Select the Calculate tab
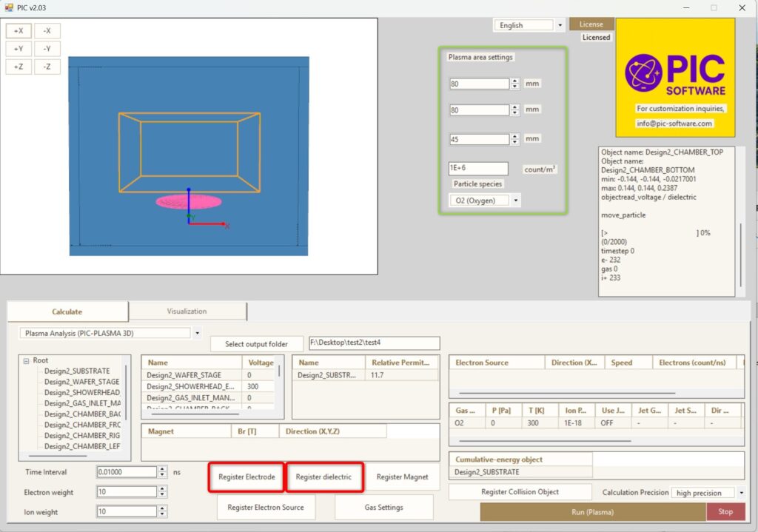This screenshot has width=758, height=532. point(67,312)
